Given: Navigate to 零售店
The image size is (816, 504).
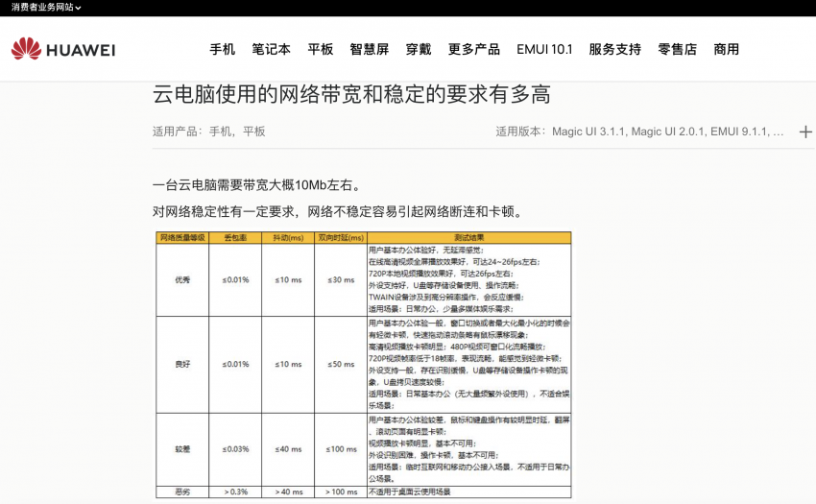Looking at the screenshot, I should 678,49.
